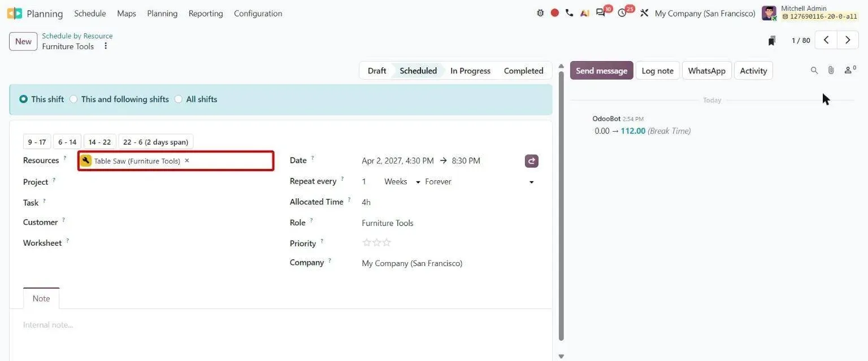Click the Activity button
Screen dimensions: 868x361
click(x=753, y=71)
